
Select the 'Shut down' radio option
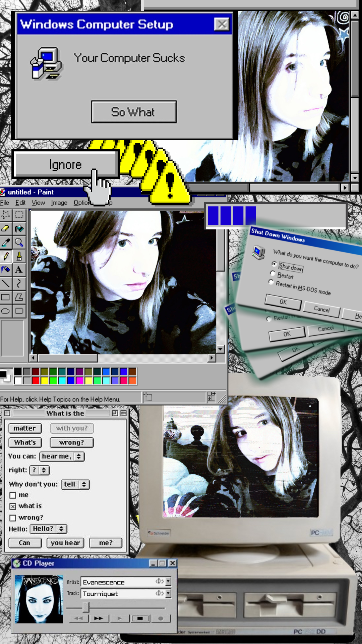point(274,264)
